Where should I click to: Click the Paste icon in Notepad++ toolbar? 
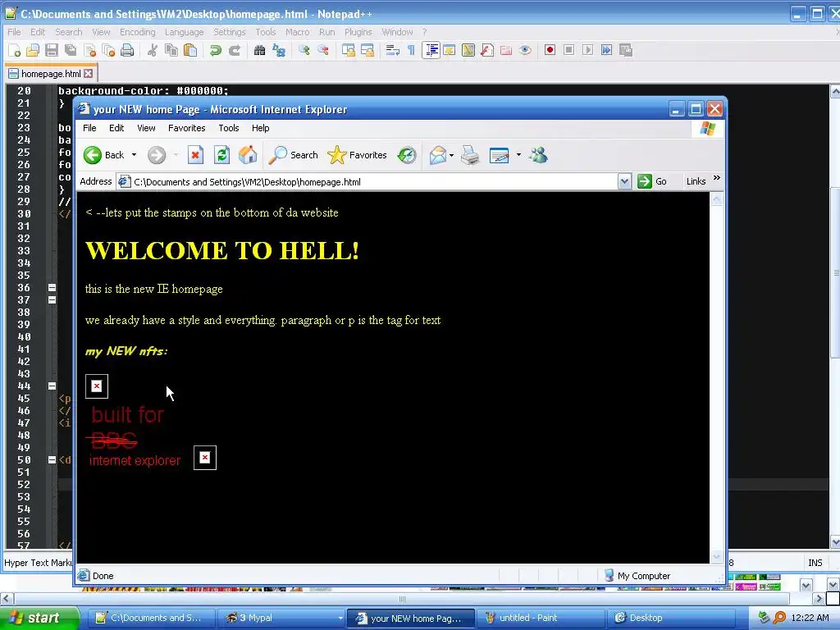pyautogui.click(x=190, y=50)
